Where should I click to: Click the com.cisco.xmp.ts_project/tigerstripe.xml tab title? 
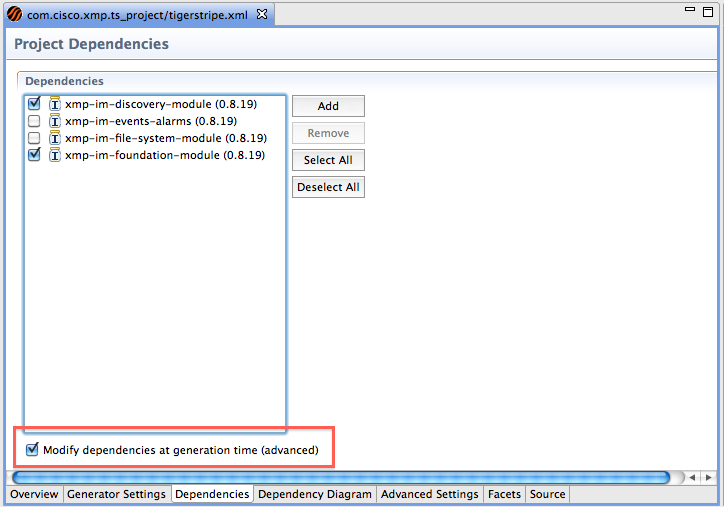[x=137, y=15]
